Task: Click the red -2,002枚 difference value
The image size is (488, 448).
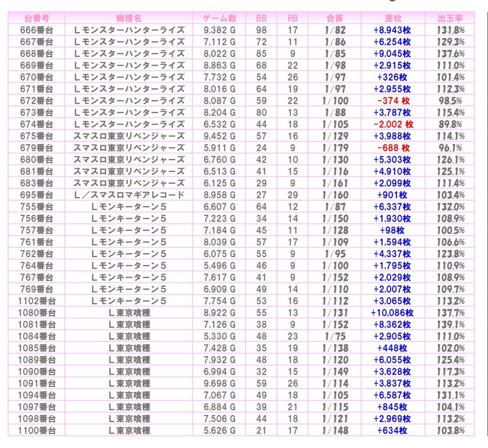Action: coord(393,124)
